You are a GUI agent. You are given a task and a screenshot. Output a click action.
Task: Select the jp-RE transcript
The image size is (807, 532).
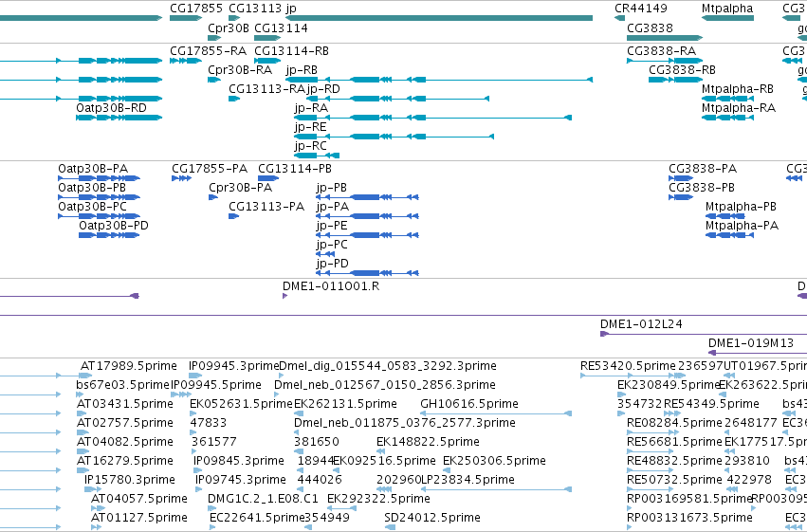pyautogui.click(x=394, y=137)
